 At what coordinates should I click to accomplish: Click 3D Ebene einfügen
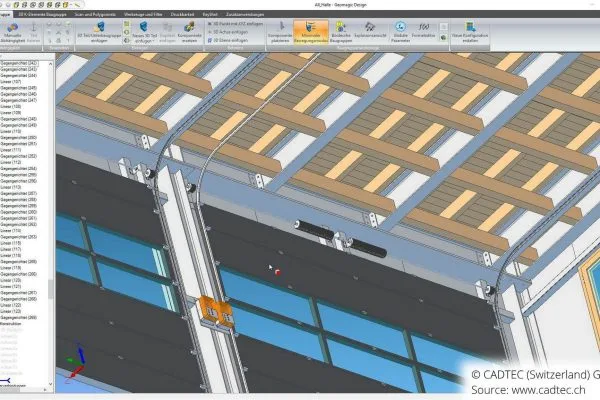[x=228, y=40]
